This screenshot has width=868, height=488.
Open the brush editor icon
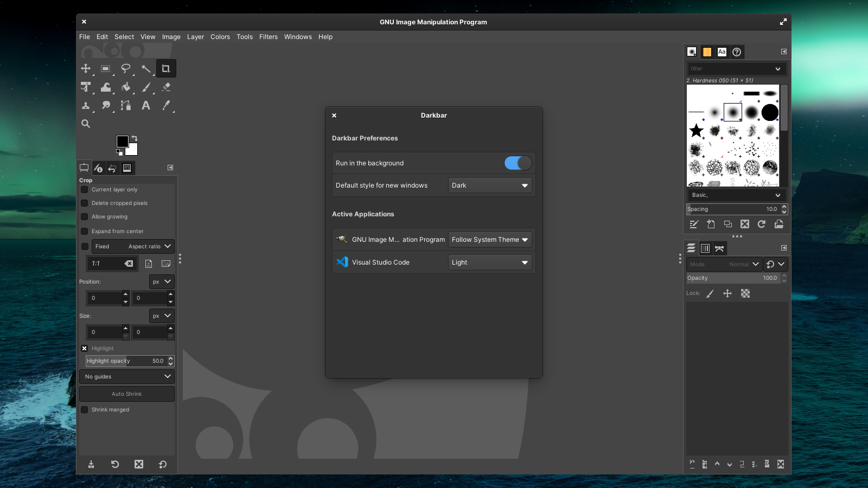(694, 224)
